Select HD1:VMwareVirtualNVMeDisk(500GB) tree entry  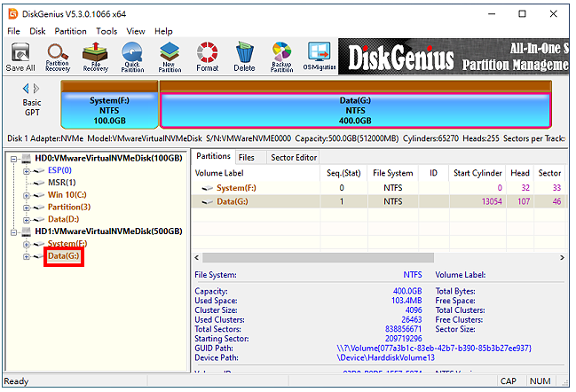(109, 231)
